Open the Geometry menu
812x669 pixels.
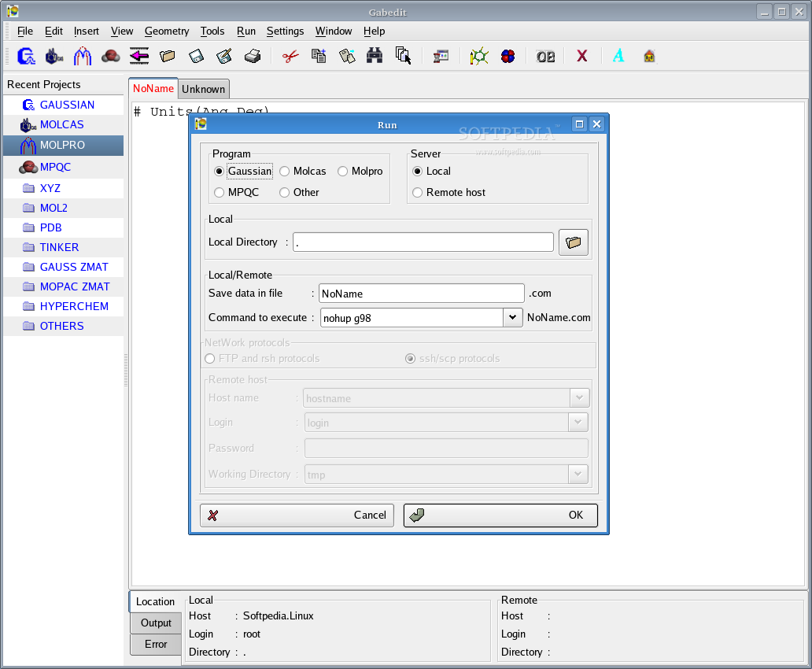[x=167, y=31]
